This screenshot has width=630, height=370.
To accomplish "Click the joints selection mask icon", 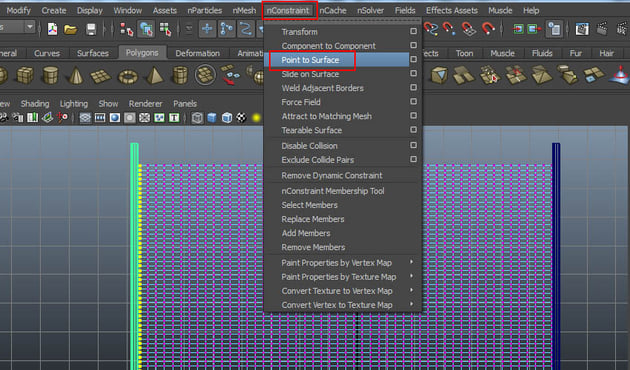I will pyautogui.click(x=227, y=29).
